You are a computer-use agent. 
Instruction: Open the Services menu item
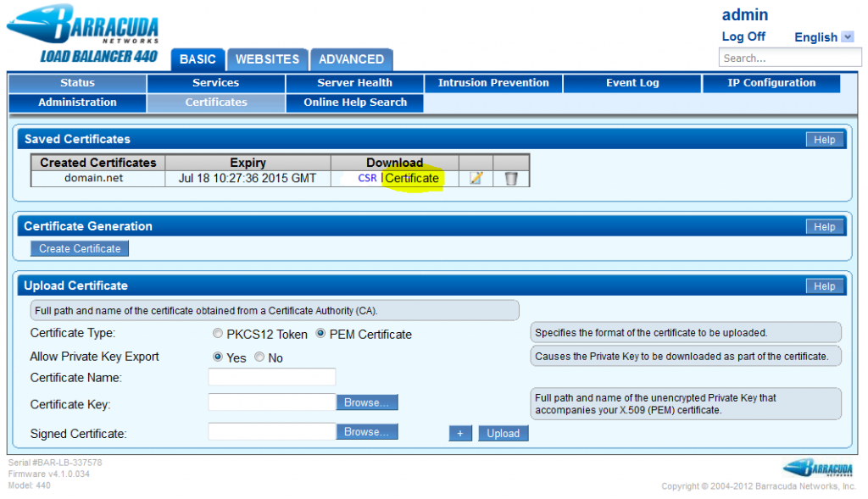(216, 83)
